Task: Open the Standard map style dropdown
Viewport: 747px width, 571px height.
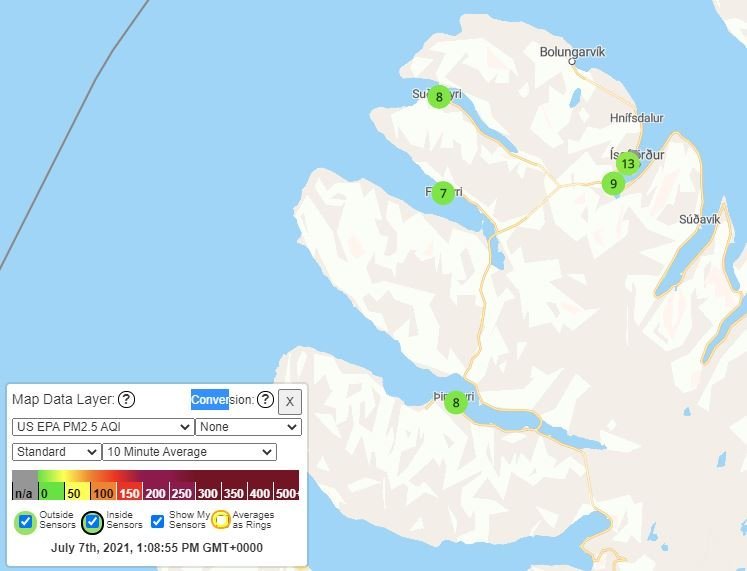Action: click(56, 452)
